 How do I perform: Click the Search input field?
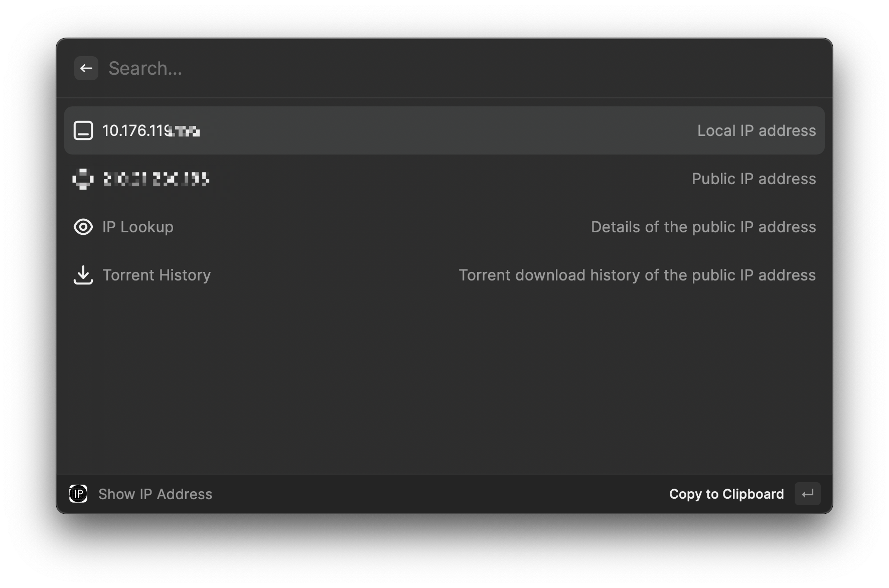pyautogui.click(x=401, y=68)
